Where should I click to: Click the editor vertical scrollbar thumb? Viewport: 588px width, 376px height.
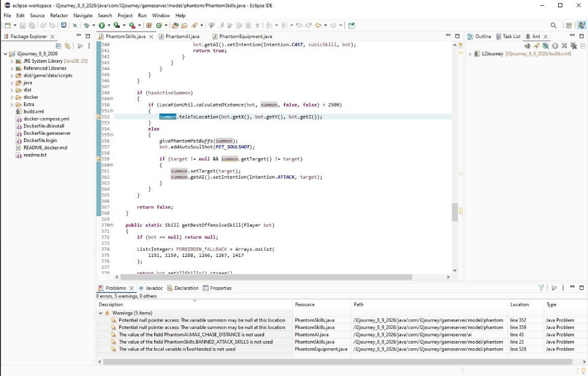tap(455, 213)
